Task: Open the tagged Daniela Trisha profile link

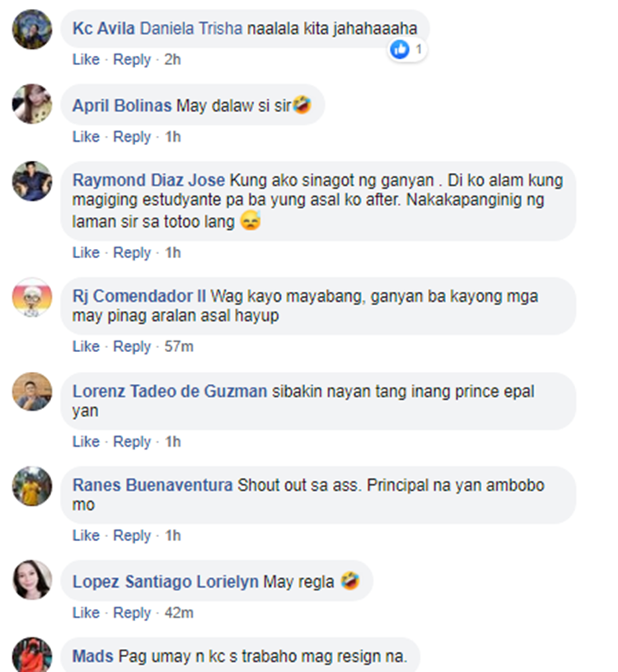Action: click(x=191, y=28)
